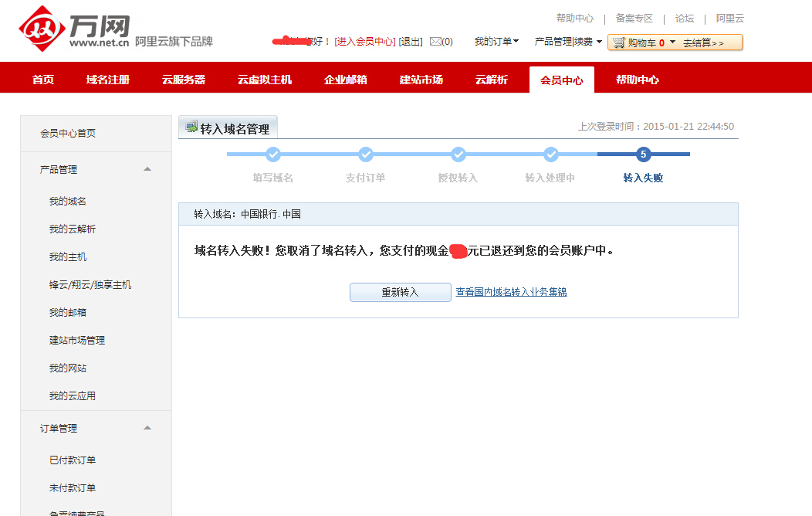Collapse the 订单管理 sidebar section
Viewport: 812px width, 516px height.
click(x=147, y=428)
